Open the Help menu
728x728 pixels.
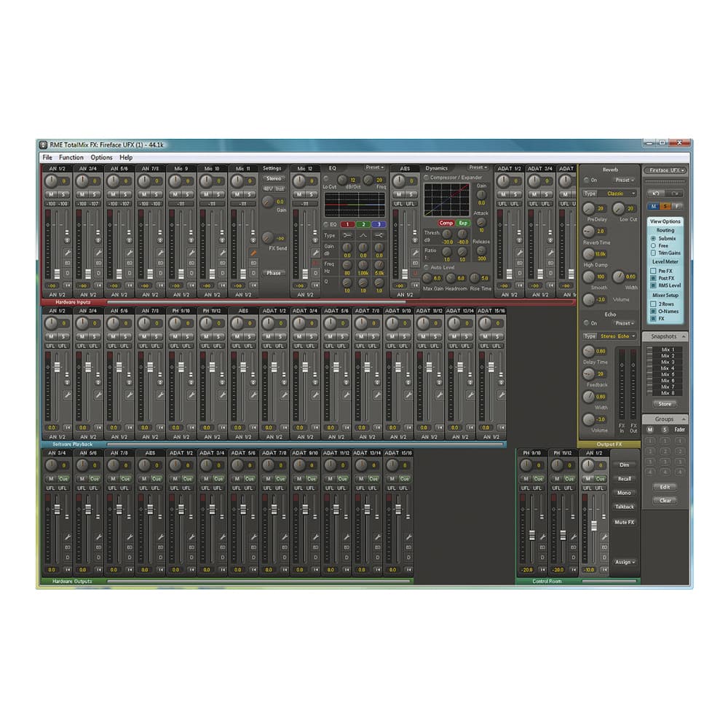coord(126,157)
